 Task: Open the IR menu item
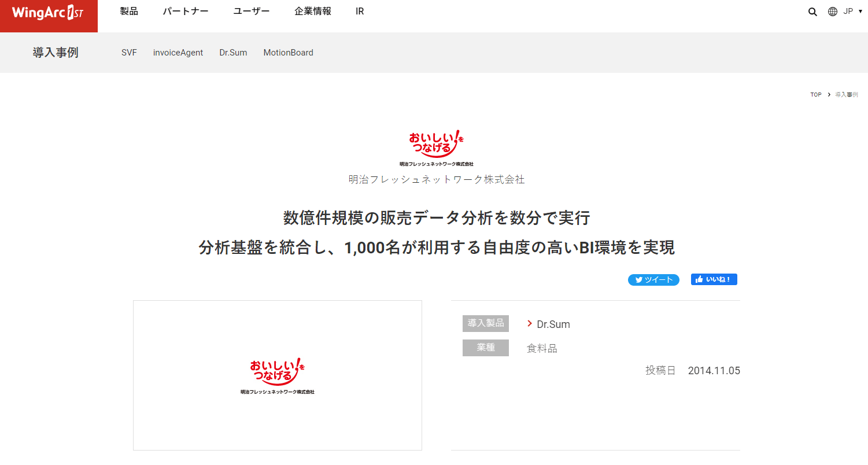click(360, 12)
